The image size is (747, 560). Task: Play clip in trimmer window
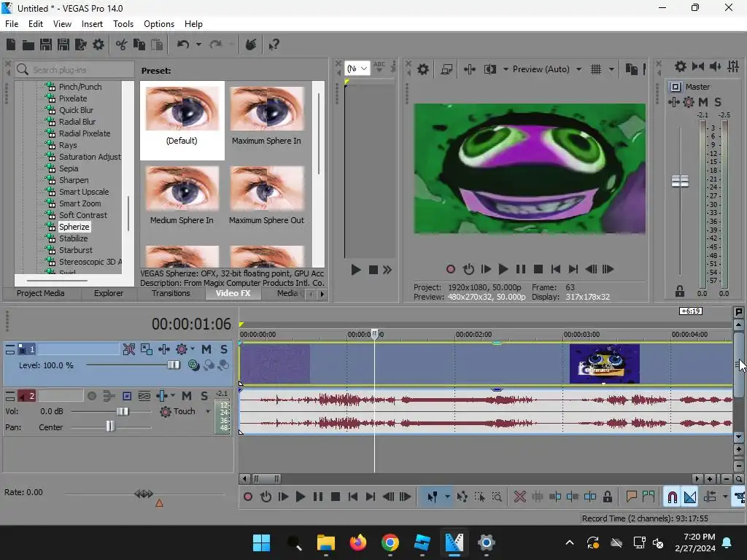tap(355, 270)
